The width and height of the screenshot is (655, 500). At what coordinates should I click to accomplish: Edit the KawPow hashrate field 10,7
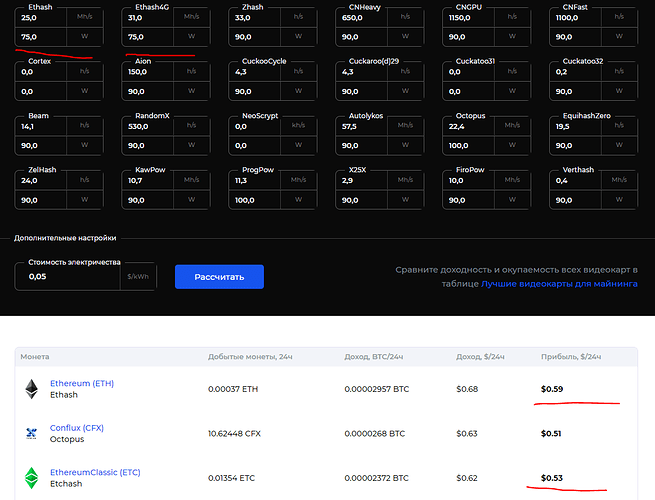pyautogui.click(x=148, y=181)
